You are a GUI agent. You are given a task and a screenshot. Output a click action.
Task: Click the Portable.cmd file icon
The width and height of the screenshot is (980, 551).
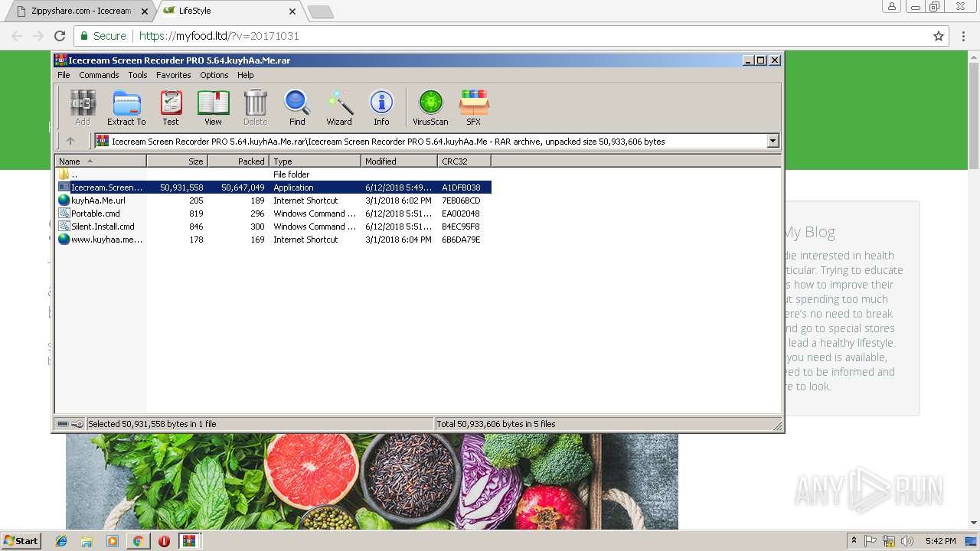click(x=64, y=214)
